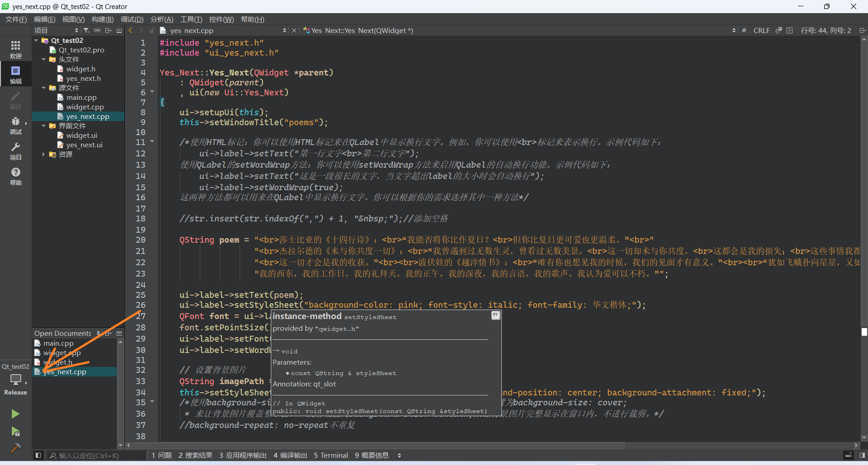The image size is (868, 465).
Task: Build the project with the hammer icon
Action: (x=15, y=448)
